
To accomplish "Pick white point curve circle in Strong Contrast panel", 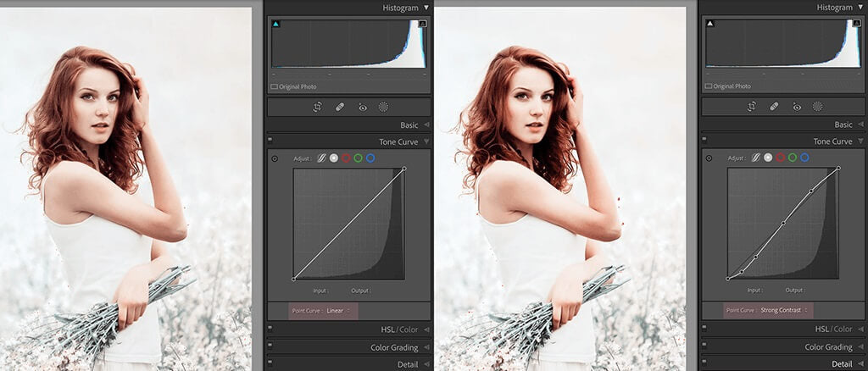I will (768, 158).
